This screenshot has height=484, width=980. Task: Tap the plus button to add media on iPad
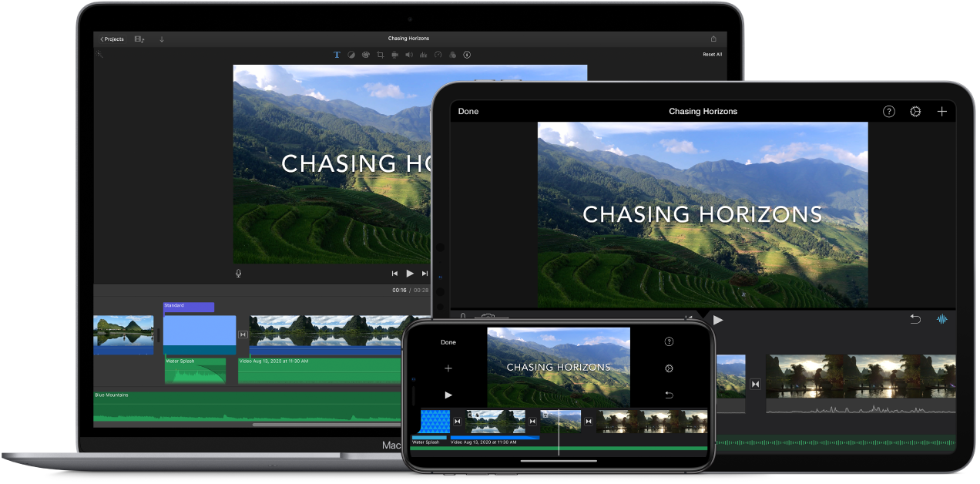click(x=942, y=111)
